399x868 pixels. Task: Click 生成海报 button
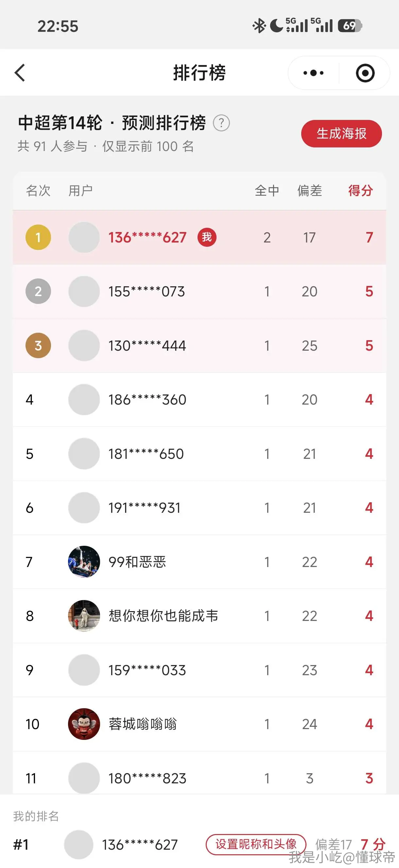pyautogui.click(x=341, y=133)
